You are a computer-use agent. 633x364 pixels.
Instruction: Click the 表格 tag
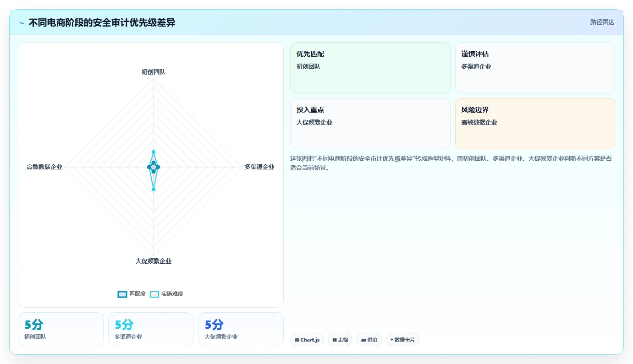point(340,340)
